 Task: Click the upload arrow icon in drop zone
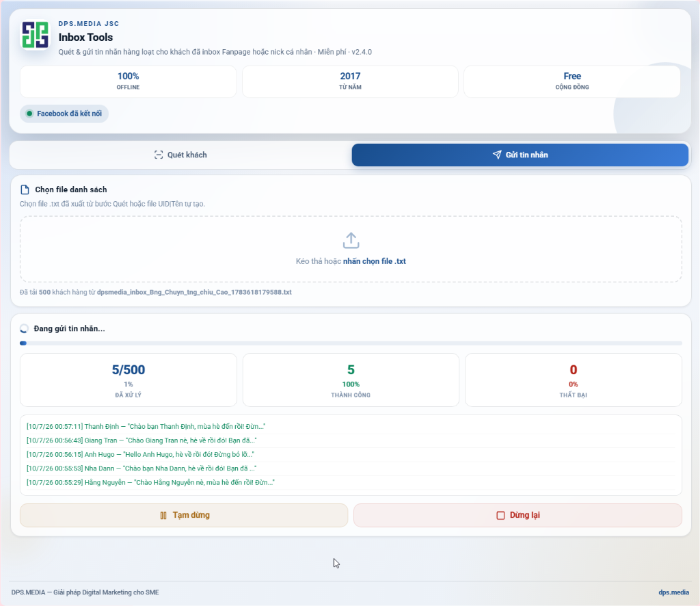[351, 240]
